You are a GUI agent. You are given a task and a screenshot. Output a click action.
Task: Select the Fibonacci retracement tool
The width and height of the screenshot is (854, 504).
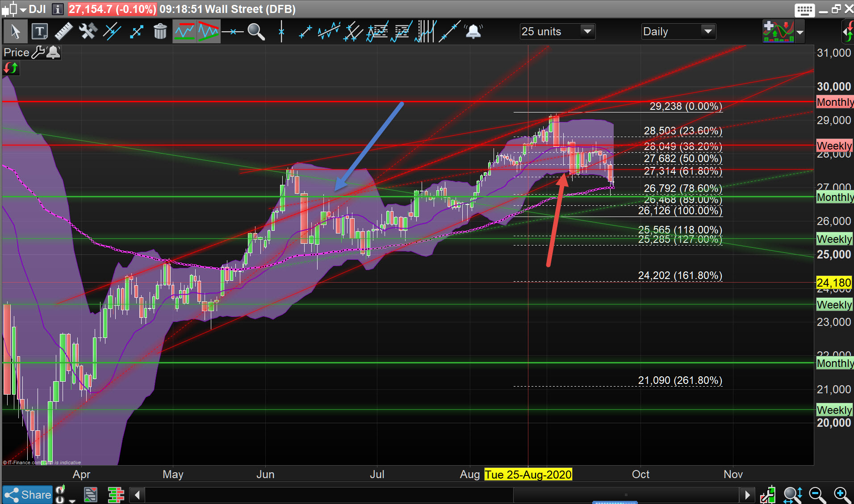pos(377,32)
